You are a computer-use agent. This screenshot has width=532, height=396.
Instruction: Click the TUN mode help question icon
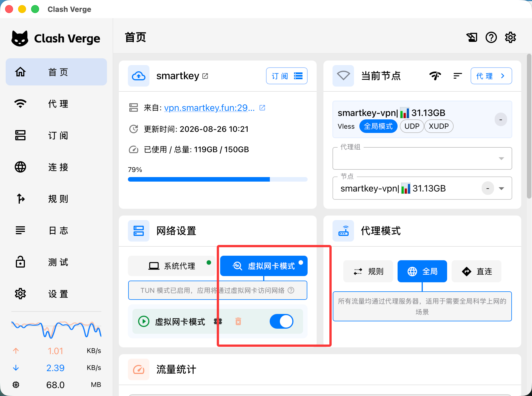tap(291, 290)
